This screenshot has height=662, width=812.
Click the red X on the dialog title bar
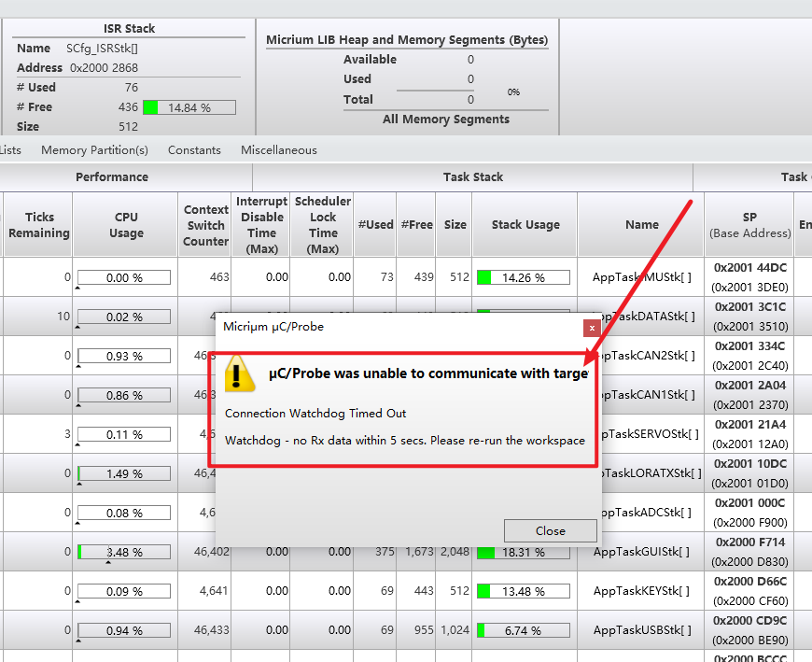pyautogui.click(x=592, y=328)
